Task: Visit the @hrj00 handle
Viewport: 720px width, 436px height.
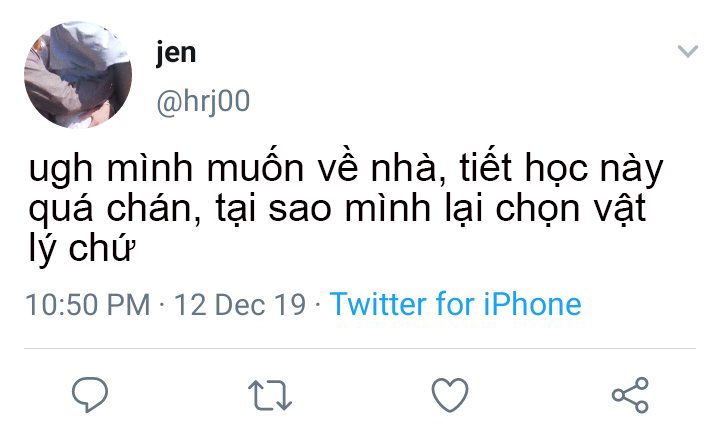Action: 203,101
